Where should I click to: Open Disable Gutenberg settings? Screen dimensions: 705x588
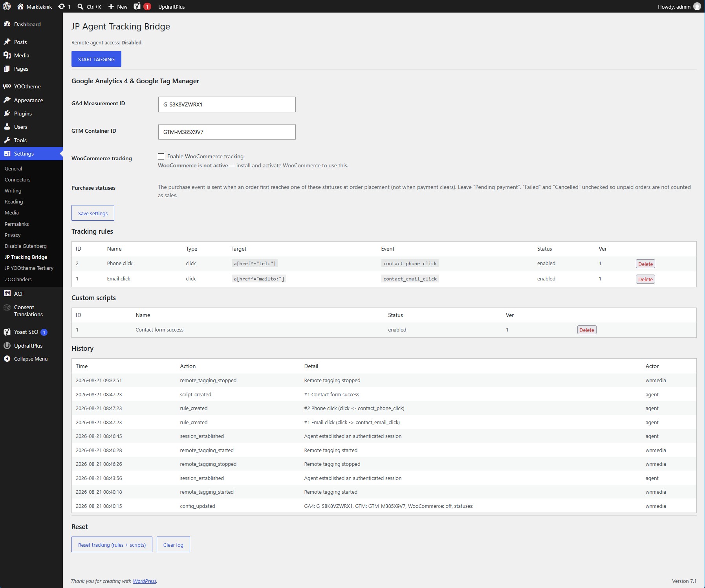(x=26, y=246)
